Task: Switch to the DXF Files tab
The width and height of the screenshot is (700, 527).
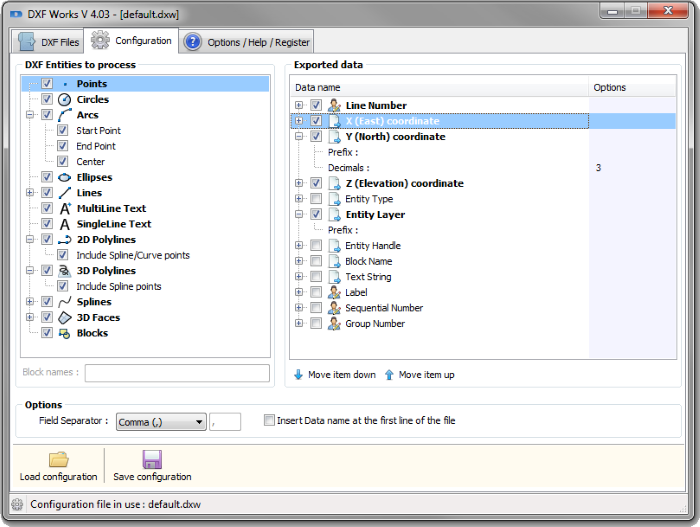Action: pyautogui.click(x=47, y=42)
